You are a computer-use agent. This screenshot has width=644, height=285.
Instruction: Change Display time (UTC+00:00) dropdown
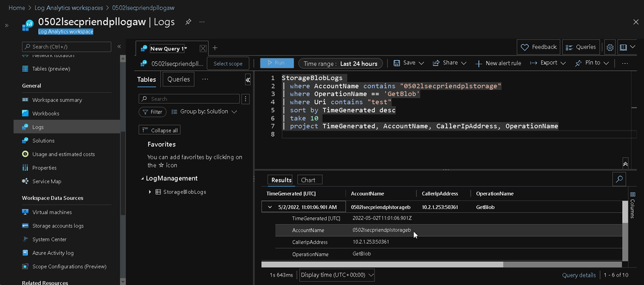point(337,275)
